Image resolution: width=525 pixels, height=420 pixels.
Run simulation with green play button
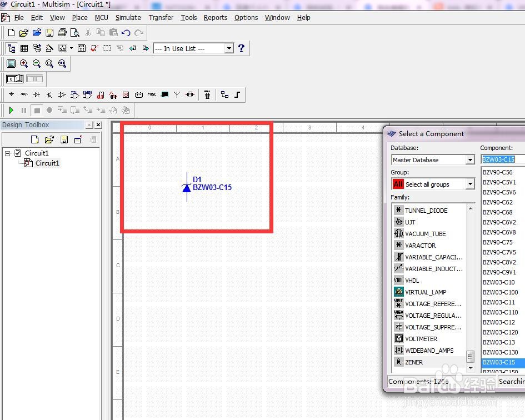(11, 110)
